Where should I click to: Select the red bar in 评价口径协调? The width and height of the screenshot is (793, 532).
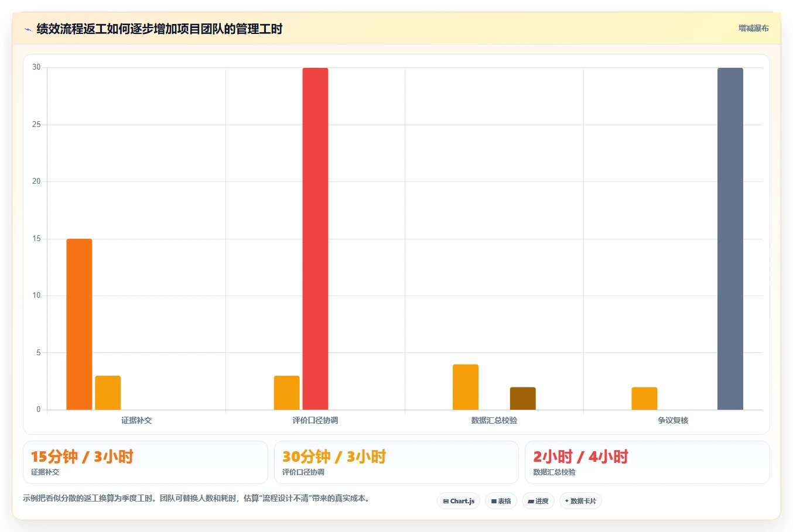[315, 239]
